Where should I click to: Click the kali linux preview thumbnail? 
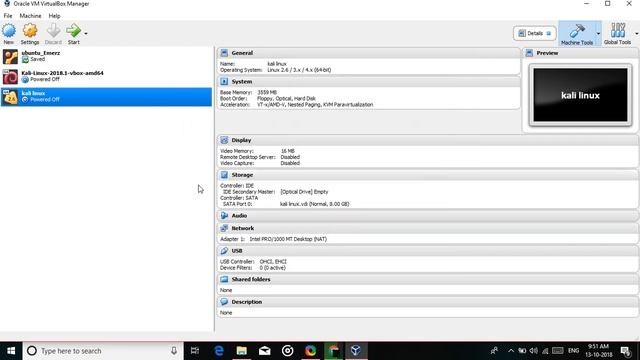point(580,95)
